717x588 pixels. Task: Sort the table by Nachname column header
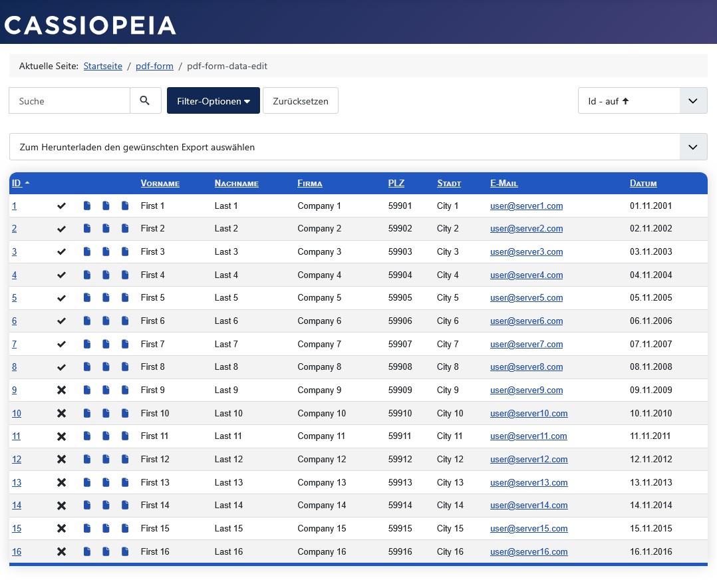tap(236, 184)
